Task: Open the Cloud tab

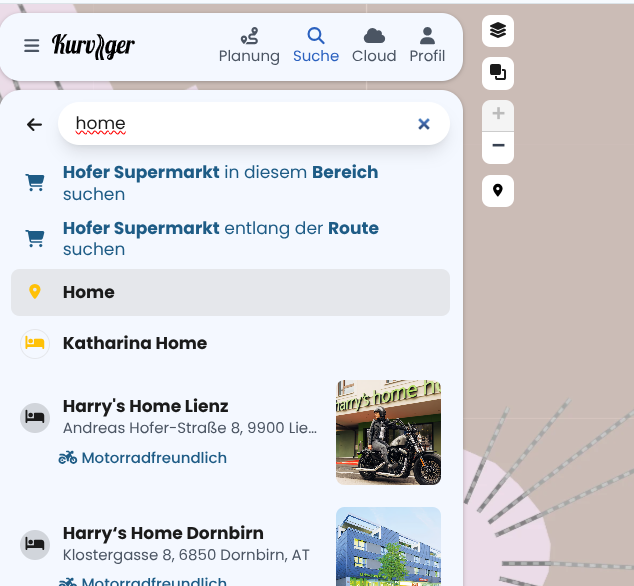Action: tap(374, 45)
